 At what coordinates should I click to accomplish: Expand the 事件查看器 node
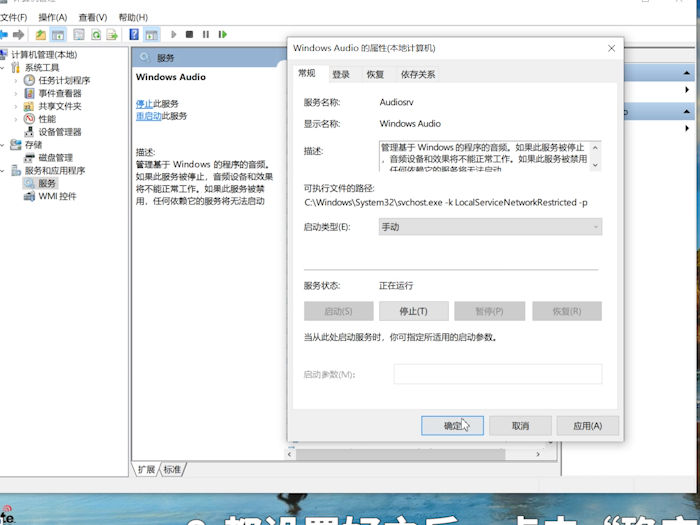coord(16,94)
